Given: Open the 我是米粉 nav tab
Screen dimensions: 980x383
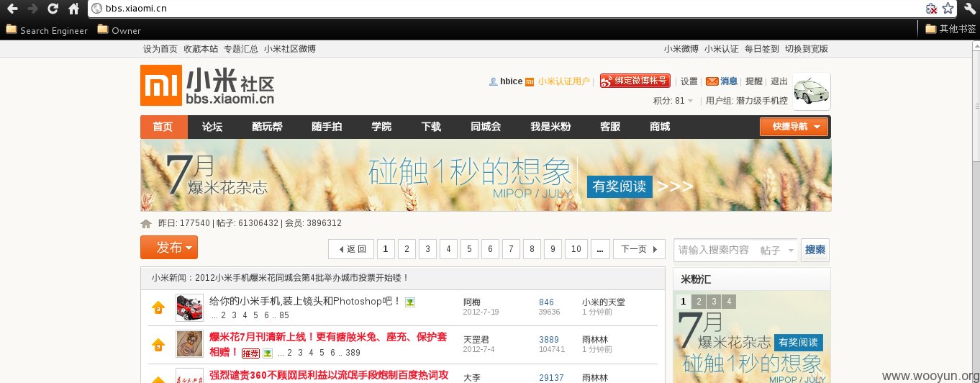Looking at the screenshot, I should coord(550,127).
